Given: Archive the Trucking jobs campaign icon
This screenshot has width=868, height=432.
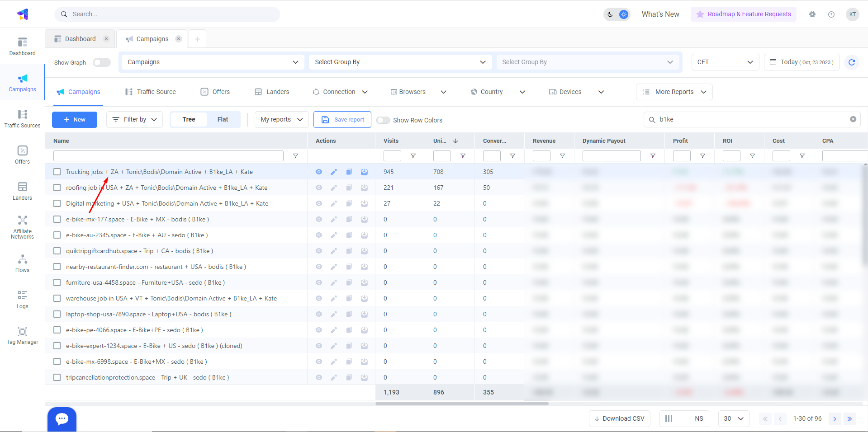Looking at the screenshot, I should pyautogui.click(x=364, y=172).
